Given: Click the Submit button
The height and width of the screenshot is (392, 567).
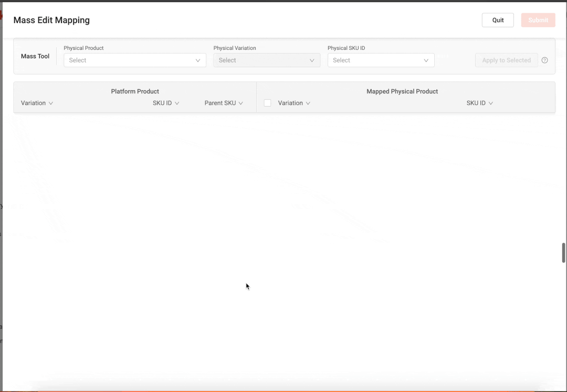Looking at the screenshot, I should [x=538, y=20].
